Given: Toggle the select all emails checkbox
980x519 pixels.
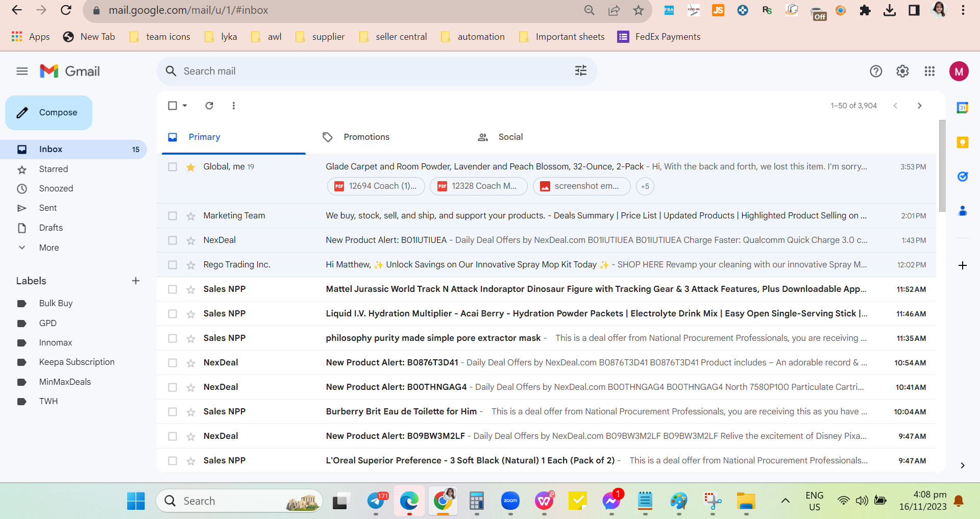Looking at the screenshot, I should click(173, 106).
